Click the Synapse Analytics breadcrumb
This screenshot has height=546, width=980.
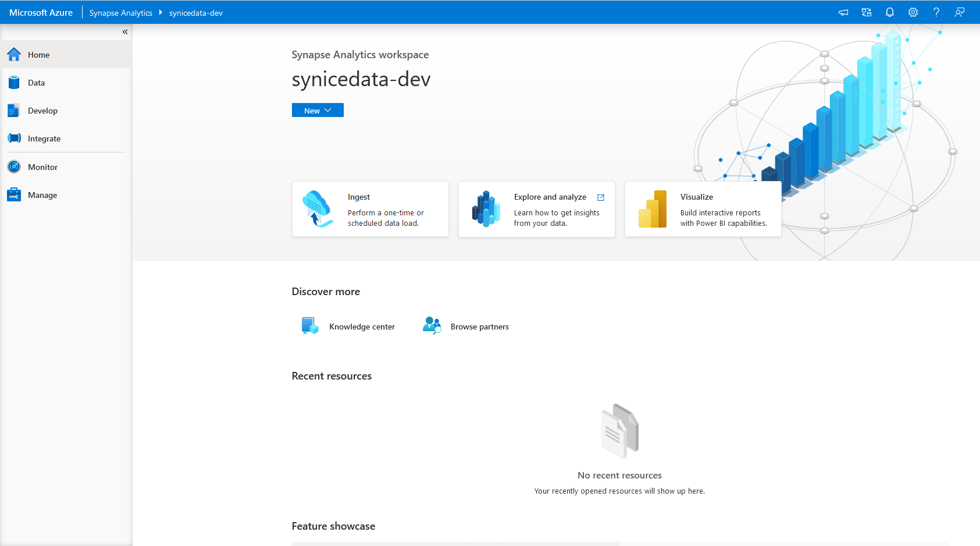click(121, 13)
